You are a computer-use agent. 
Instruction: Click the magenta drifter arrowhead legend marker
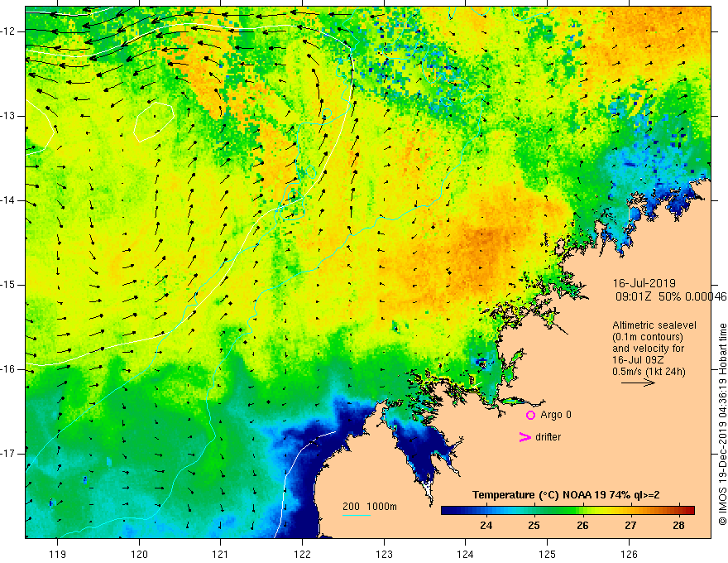click(x=524, y=437)
